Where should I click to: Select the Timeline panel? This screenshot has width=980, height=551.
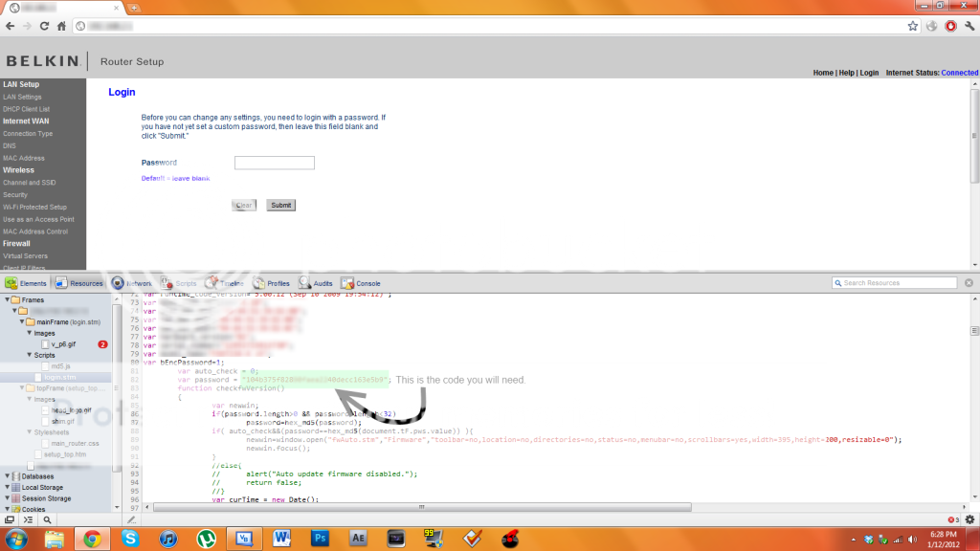click(224, 283)
